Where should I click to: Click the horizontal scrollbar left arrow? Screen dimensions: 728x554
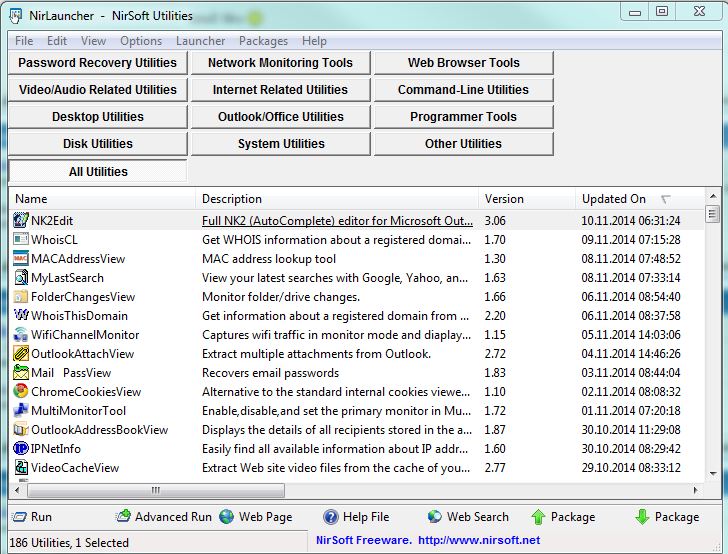(17, 490)
